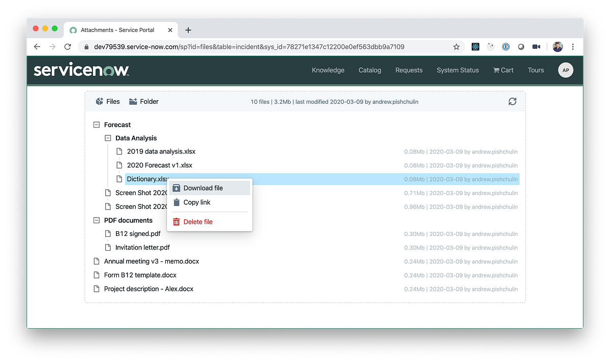
Task: Switch to the Attachments - Service Portal tab
Action: click(118, 30)
